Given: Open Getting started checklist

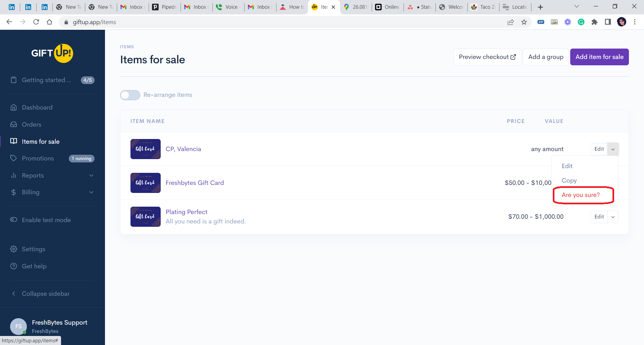Looking at the screenshot, I should point(46,80).
